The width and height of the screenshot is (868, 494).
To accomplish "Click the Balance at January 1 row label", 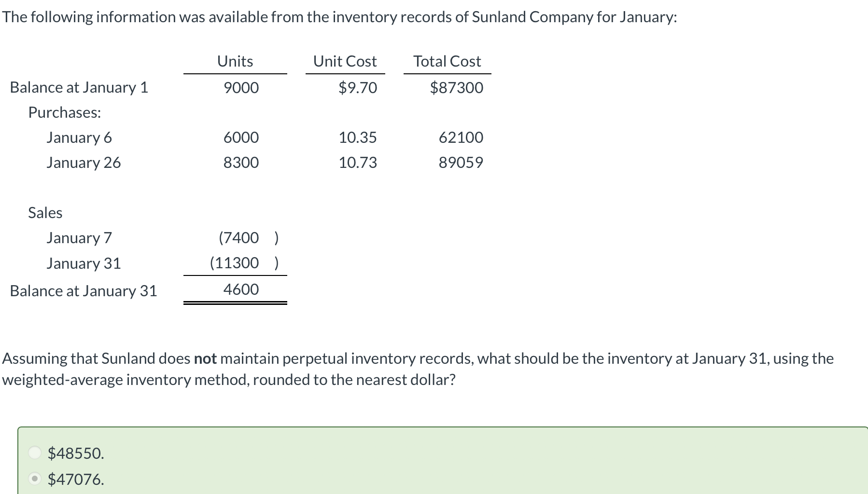I will coord(79,87).
